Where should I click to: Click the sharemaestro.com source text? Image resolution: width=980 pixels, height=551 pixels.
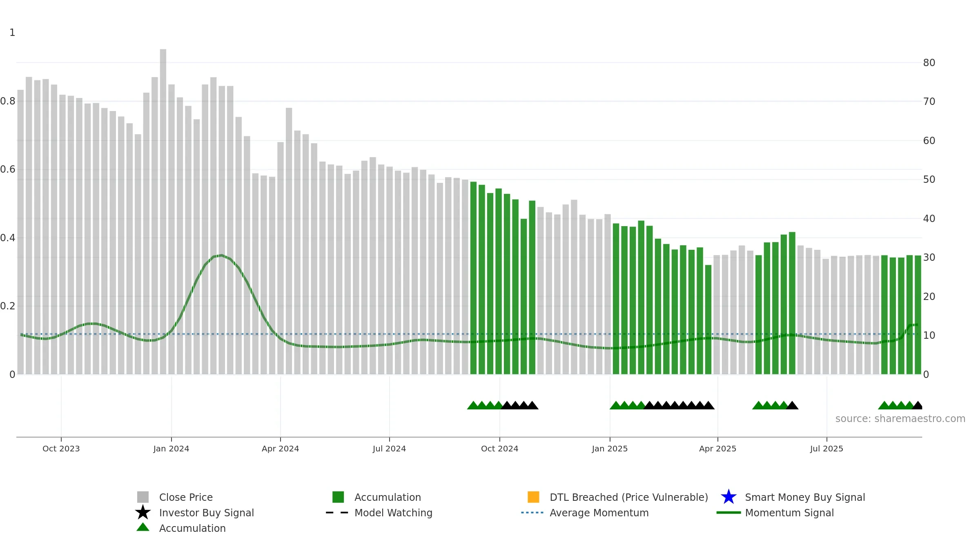[900, 419]
